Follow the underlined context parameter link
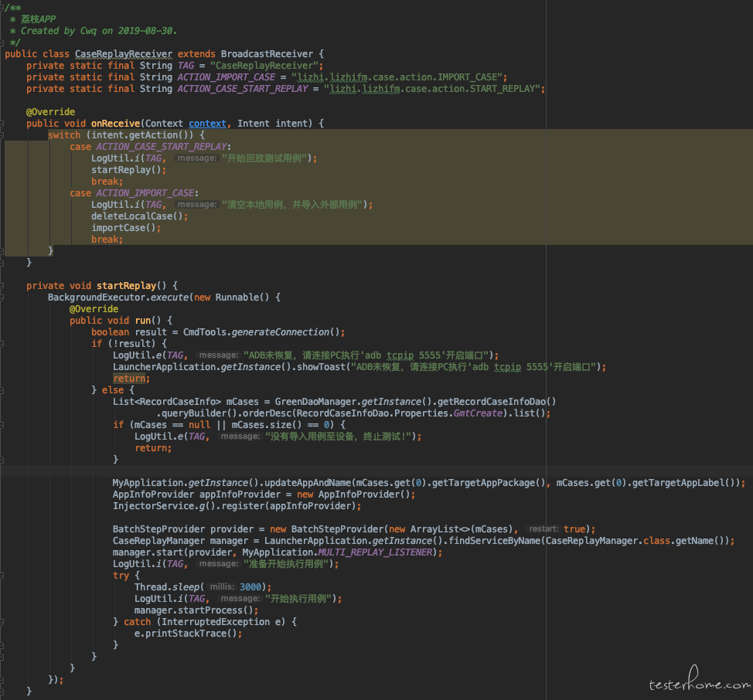753x700 pixels. (207, 124)
